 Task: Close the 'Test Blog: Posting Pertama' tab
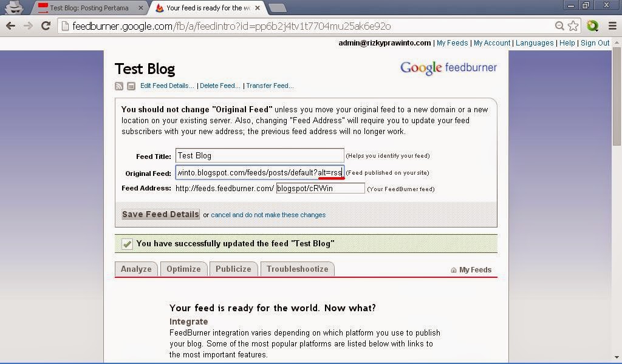point(140,8)
